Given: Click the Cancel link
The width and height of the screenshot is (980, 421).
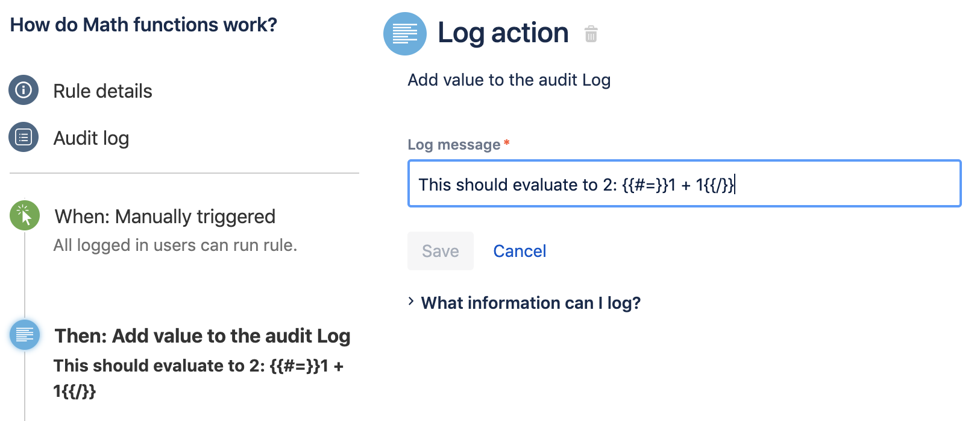Looking at the screenshot, I should [x=520, y=251].
